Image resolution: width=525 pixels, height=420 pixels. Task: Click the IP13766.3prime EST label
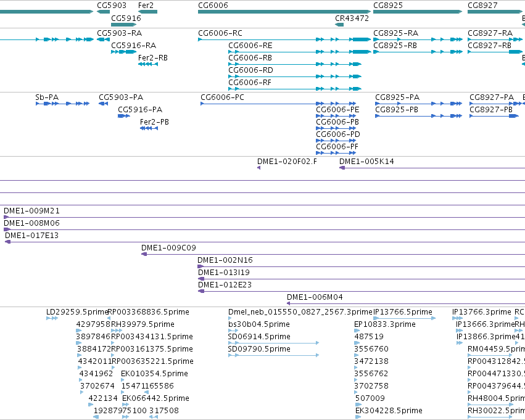(481, 312)
